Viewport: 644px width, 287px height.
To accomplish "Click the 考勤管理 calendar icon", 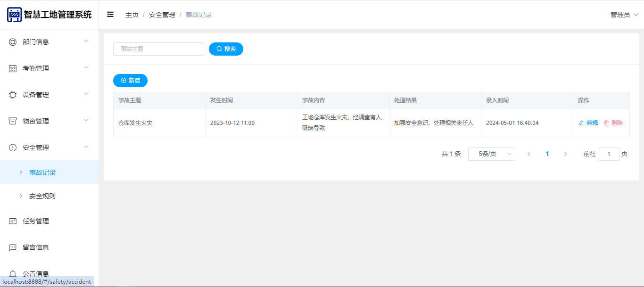I will [13, 68].
